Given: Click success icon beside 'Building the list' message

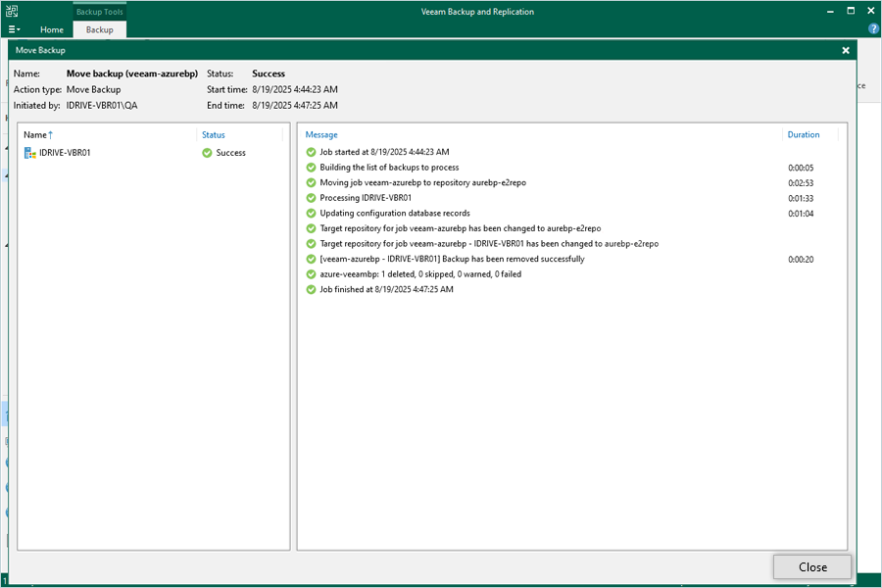Looking at the screenshot, I should 311,168.
